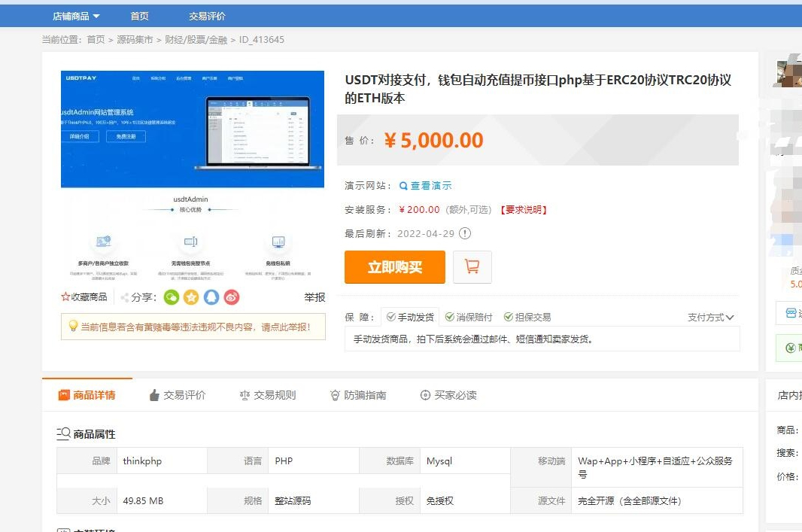Click the 举报 report link

tap(314, 297)
